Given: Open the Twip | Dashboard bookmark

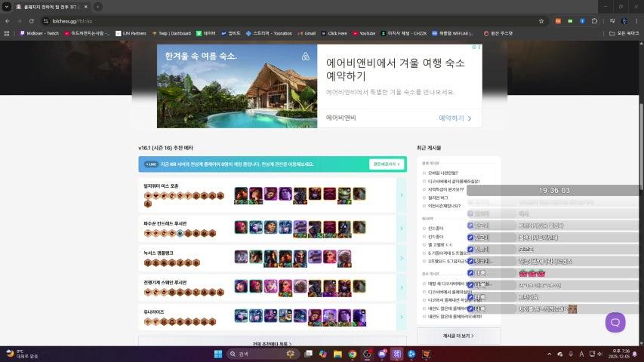Looking at the screenshot, I should [171, 33].
